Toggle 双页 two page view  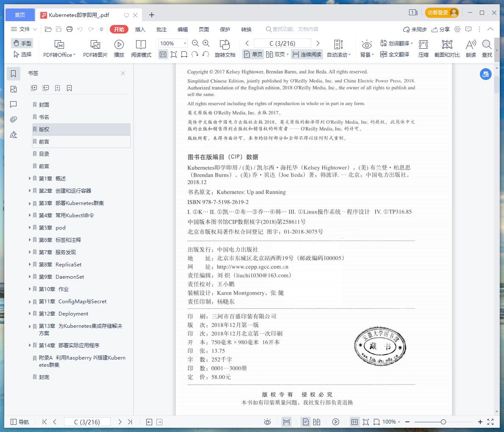[277, 54]
